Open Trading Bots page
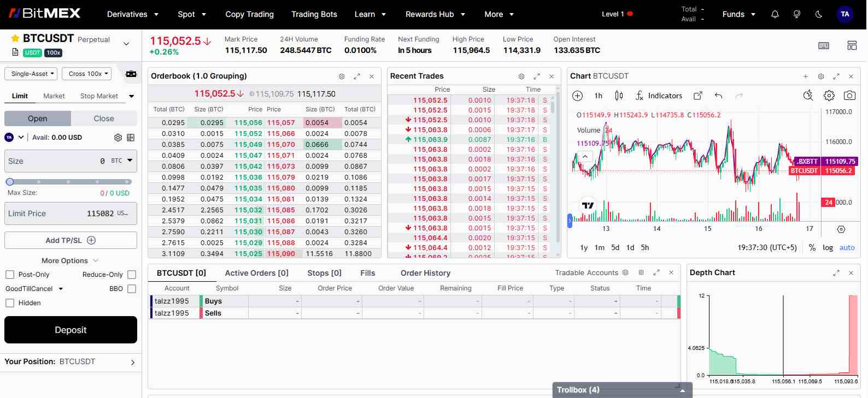 coord(314,14)
